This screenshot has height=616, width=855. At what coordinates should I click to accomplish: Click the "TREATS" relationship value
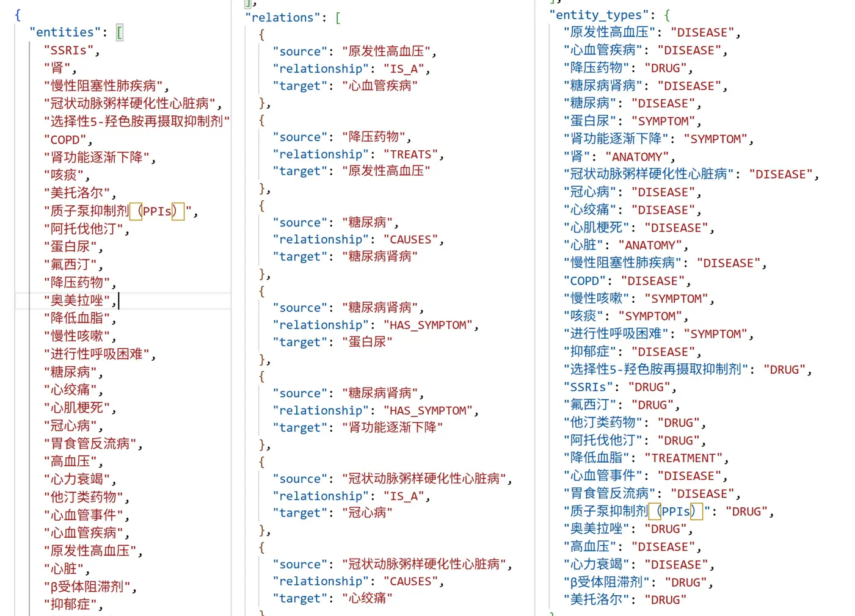(410, 154)
